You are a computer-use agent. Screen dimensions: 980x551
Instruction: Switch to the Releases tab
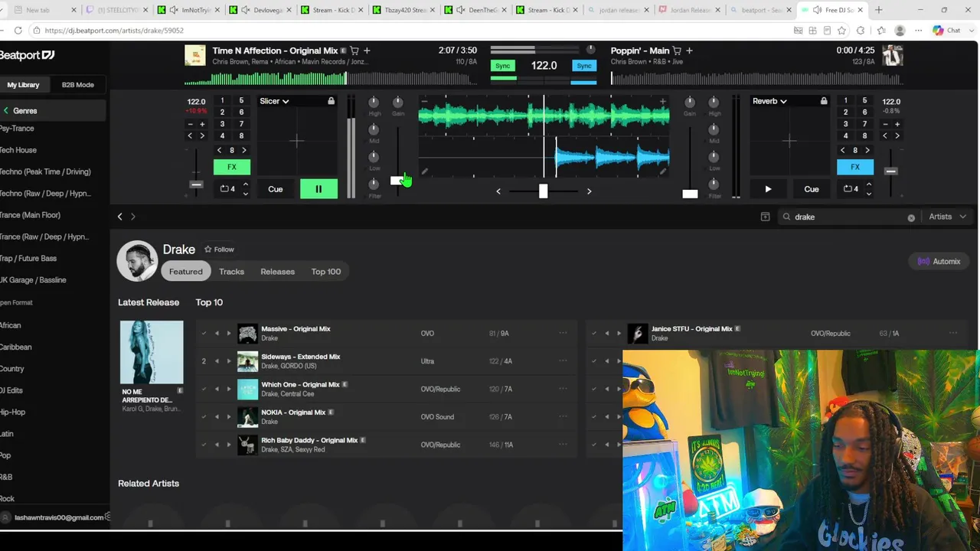pos(277,272)
